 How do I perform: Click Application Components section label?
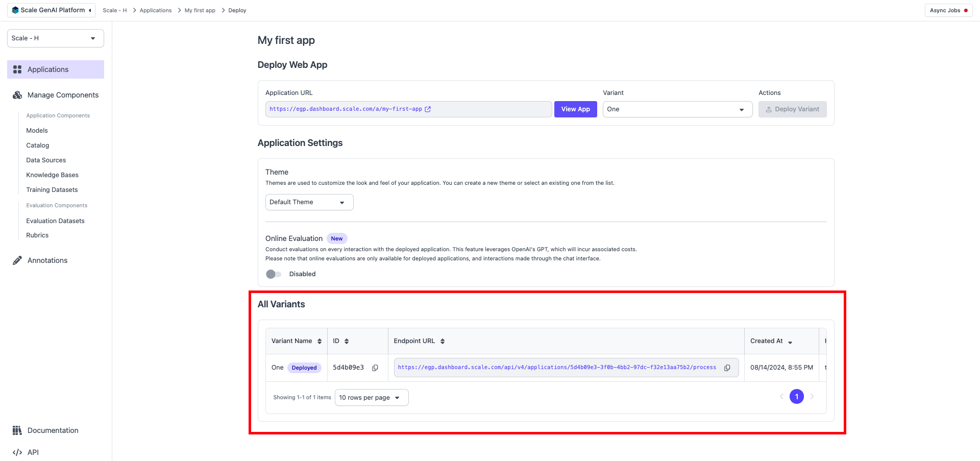(x=58, y=116)
